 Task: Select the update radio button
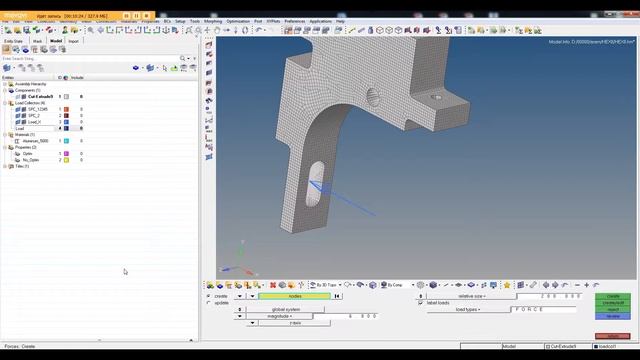click(x=209, y=303)
